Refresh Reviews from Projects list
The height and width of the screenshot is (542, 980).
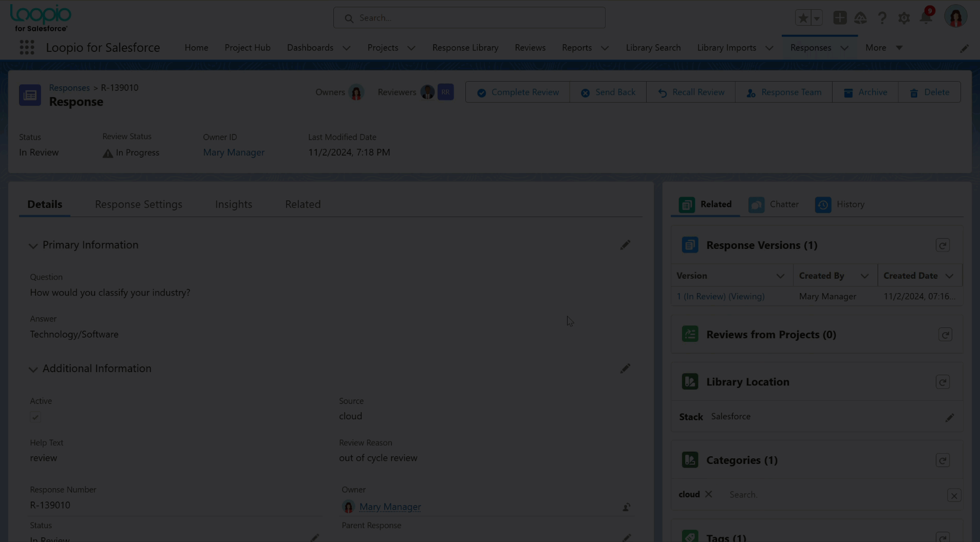point(945,335)
